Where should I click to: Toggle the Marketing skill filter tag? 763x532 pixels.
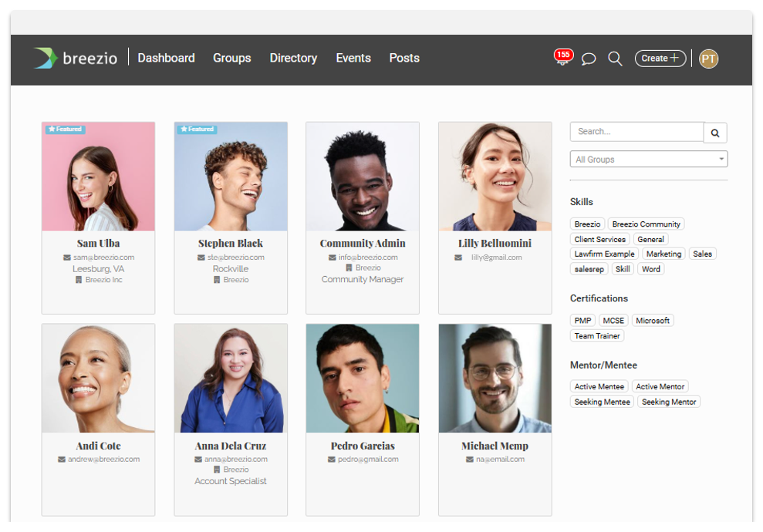(x=663, y=254)
